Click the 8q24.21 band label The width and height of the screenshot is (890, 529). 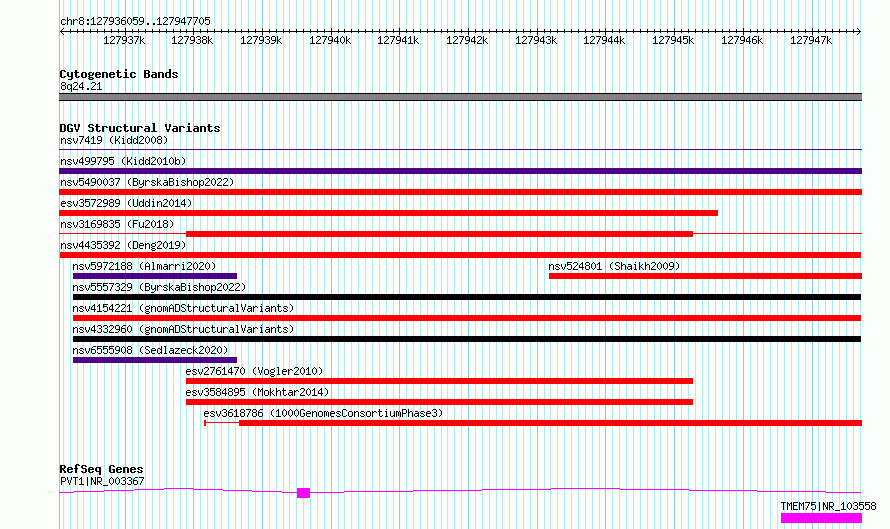[81, 86]
